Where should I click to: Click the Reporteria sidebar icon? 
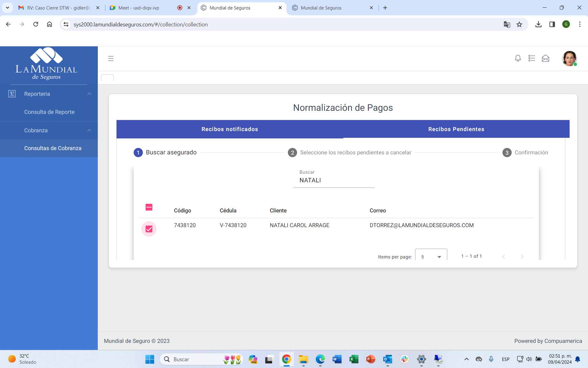click(12, 94)
